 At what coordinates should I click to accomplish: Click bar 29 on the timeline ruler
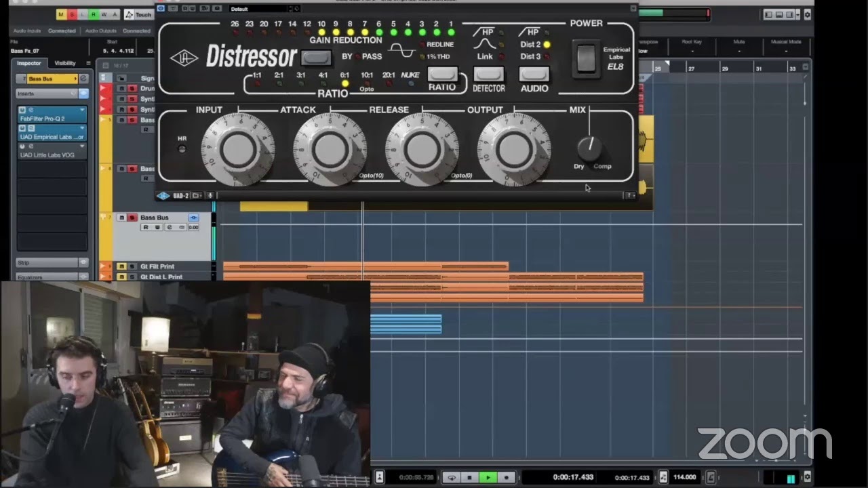click(725, 69)
